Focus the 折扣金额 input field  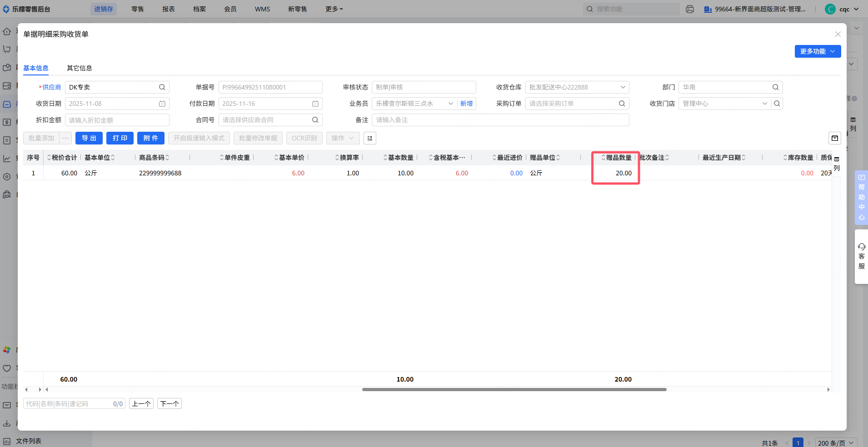(x=117, y=120)
